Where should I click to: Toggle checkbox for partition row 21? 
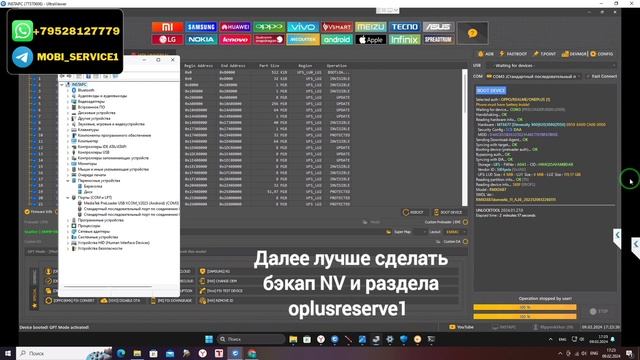(35, 204)
